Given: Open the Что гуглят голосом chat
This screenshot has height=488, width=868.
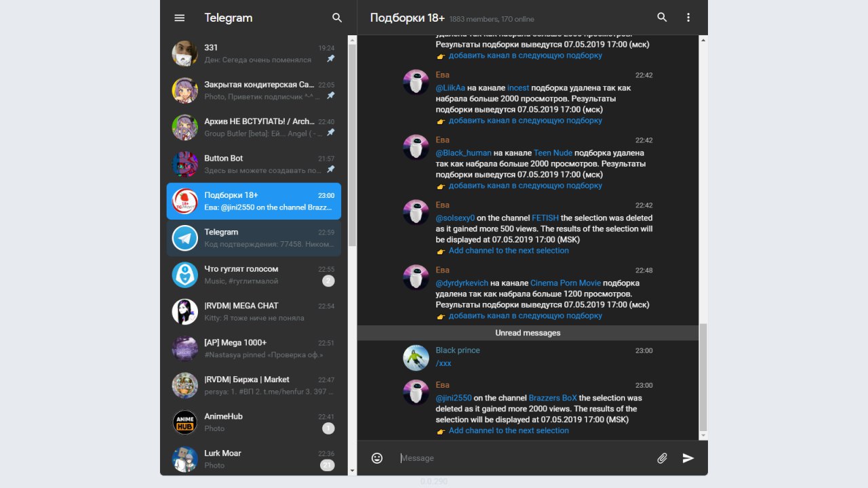Looking at the screenshot, I should tap(254, 274).
